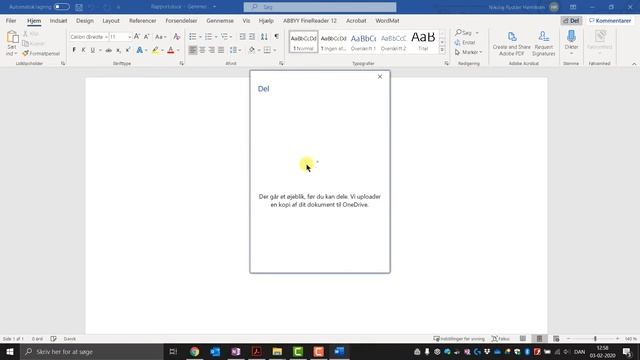The image size is (640, 360).
Task: Click the Søg search field in title bar
Action: tap(320, 7)
